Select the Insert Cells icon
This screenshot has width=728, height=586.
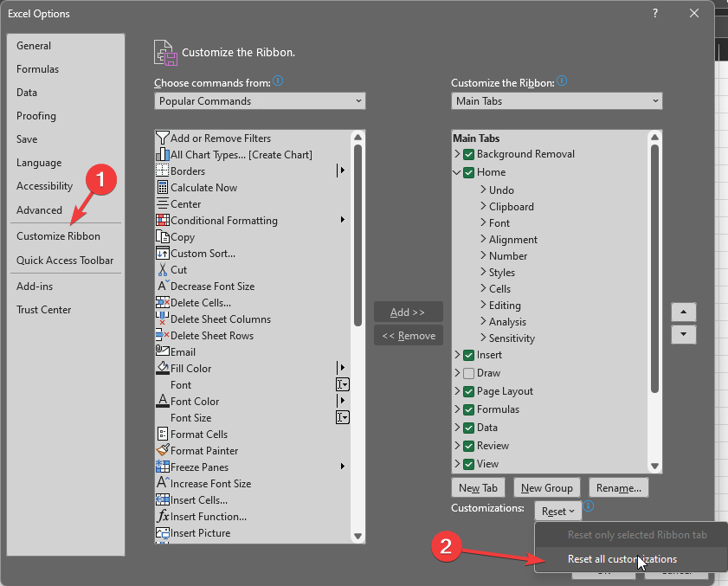[x=162, y=499]
